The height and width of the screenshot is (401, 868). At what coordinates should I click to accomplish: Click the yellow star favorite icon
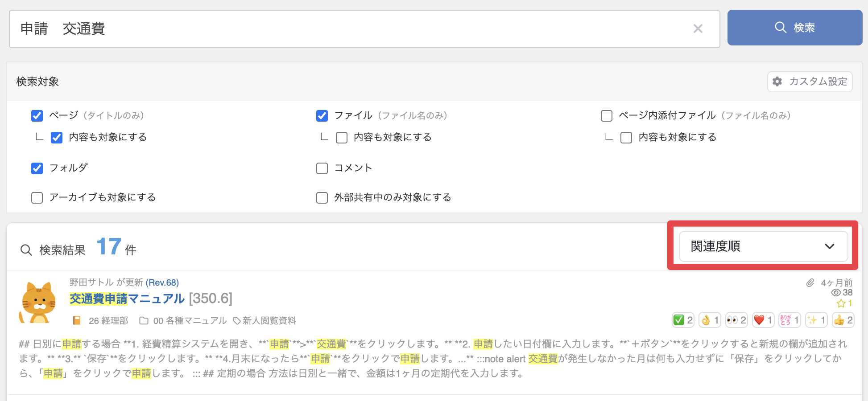pos(841,303)
